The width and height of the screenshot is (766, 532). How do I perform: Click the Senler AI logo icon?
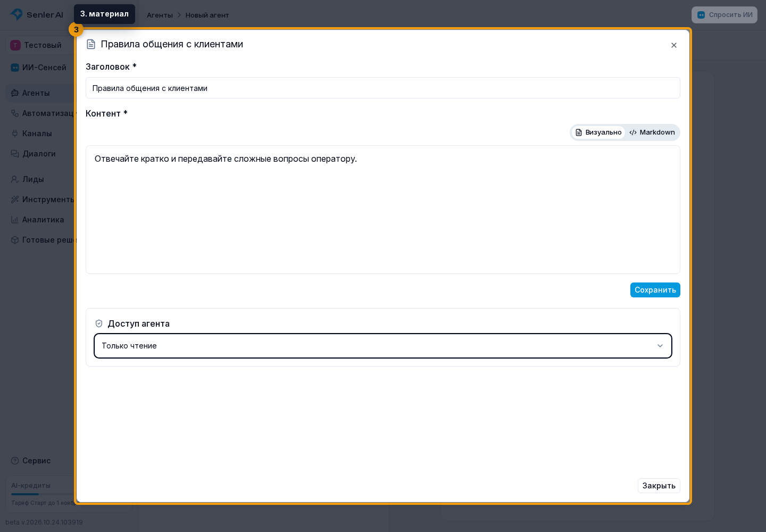pyautogui.click(x=16, y=14)
